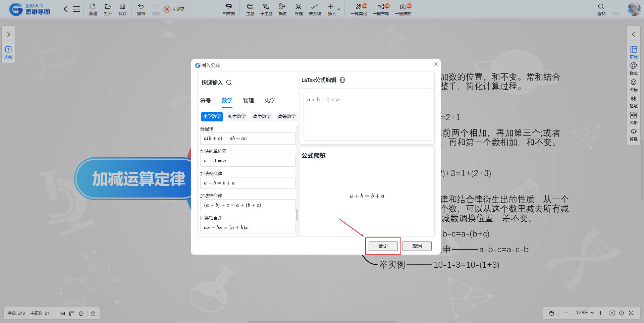Click the 外框 boundary icon
The width and height of the screenshot is (644, 323).
coord(299,9)
